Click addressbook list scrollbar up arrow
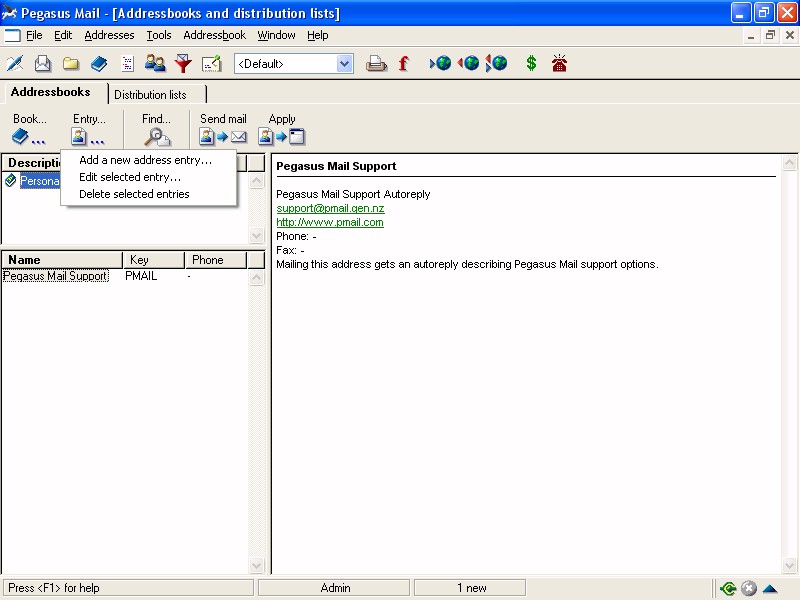Image resolution: width=800 pixels, height=600 pixels. [x=257, y=181]
